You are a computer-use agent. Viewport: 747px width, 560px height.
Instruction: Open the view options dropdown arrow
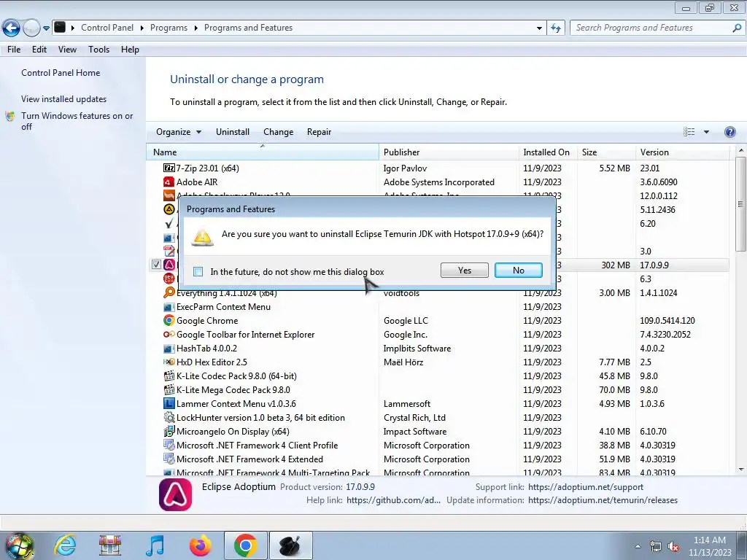point(706,132)
